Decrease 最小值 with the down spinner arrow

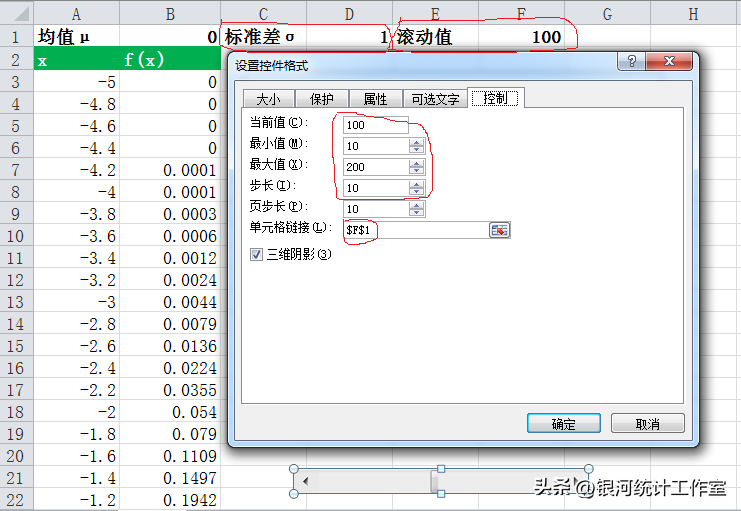point(416,149)
